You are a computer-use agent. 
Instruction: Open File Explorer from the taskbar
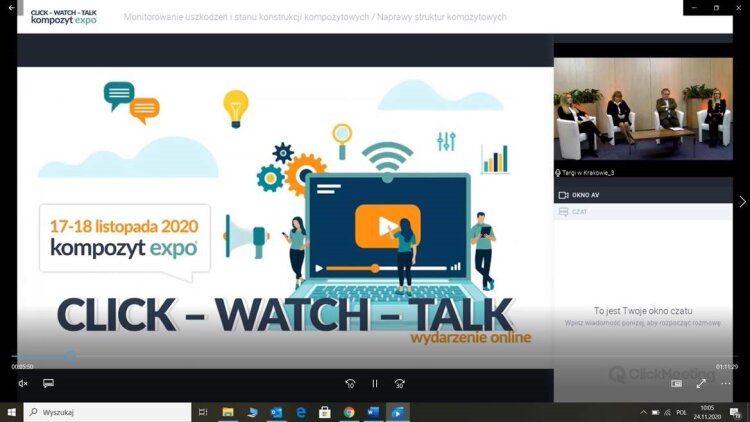pos(228,412)
